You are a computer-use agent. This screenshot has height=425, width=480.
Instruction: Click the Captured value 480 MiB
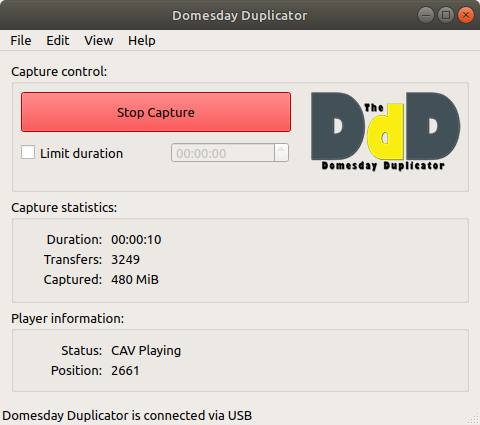[x=135, y=280]
